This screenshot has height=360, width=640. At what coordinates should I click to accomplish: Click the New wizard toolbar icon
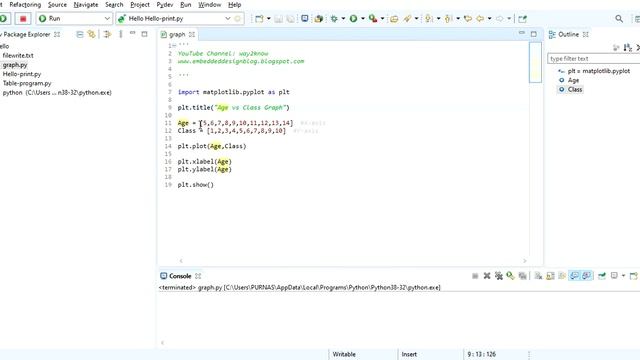tap(259, 18)
